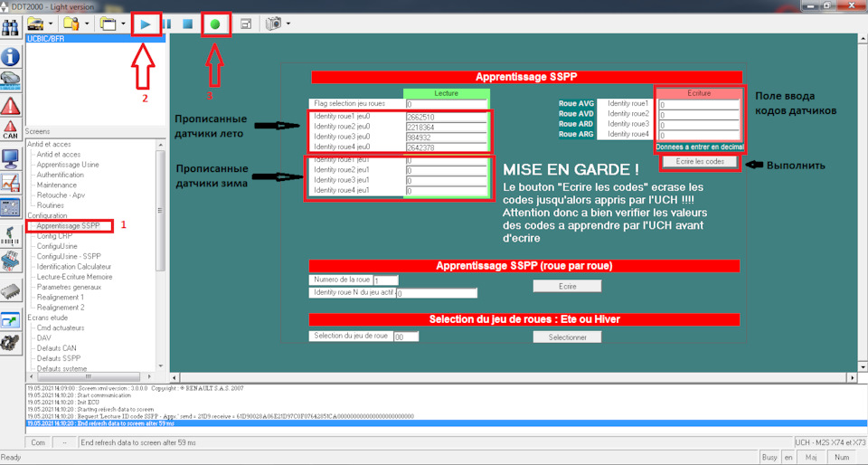Image resolution: width=868 pixels, height=465 pixels.
Task: Select Parametres generaux in the tree
Action: pos(69,287)
